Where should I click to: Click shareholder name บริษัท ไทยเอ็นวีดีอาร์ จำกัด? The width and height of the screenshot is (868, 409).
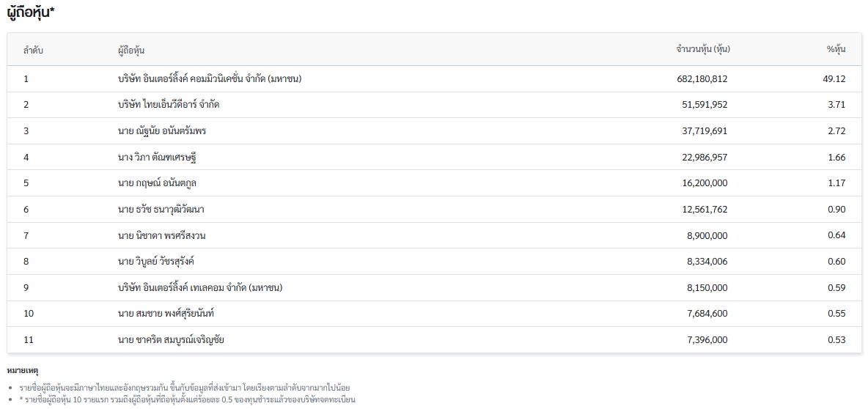pyautogui.click(x=168, y=105)
